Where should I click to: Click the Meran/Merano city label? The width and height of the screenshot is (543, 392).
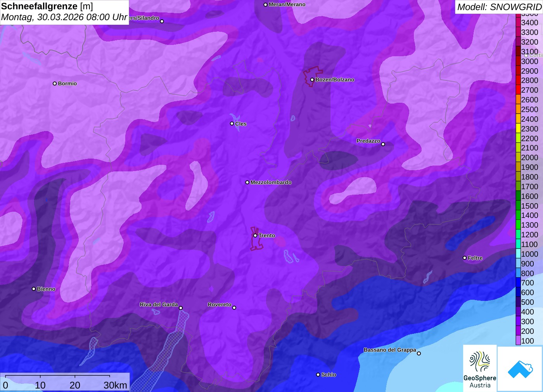tap(287, 5)
